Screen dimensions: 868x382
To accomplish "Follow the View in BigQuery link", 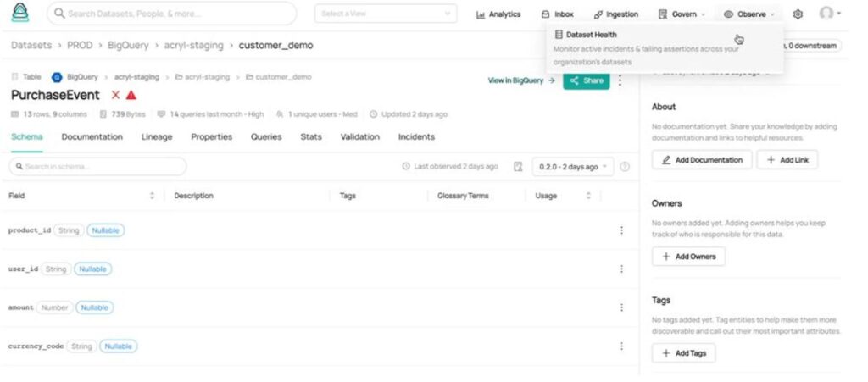I will (521, 80).
